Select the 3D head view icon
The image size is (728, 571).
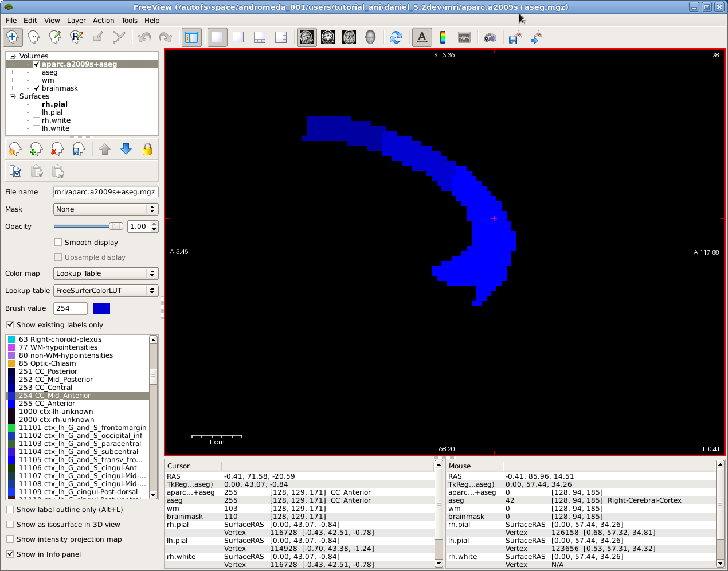pyautogui.click(x=370, y=37)
